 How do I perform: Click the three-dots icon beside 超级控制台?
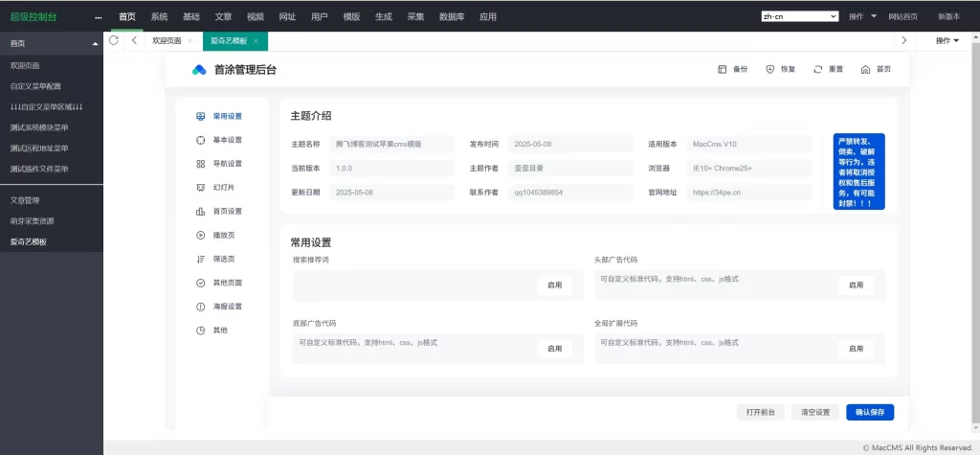[x=99, y=17]
